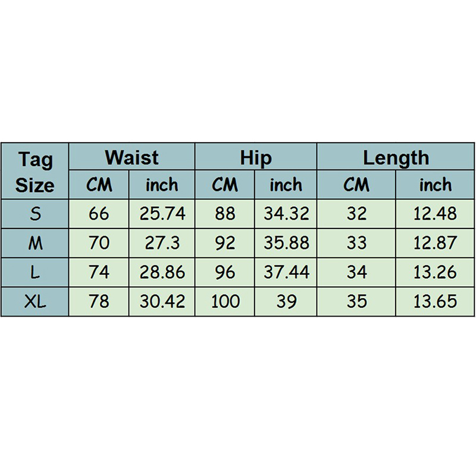Select the XL size row label

coord(35,301)
